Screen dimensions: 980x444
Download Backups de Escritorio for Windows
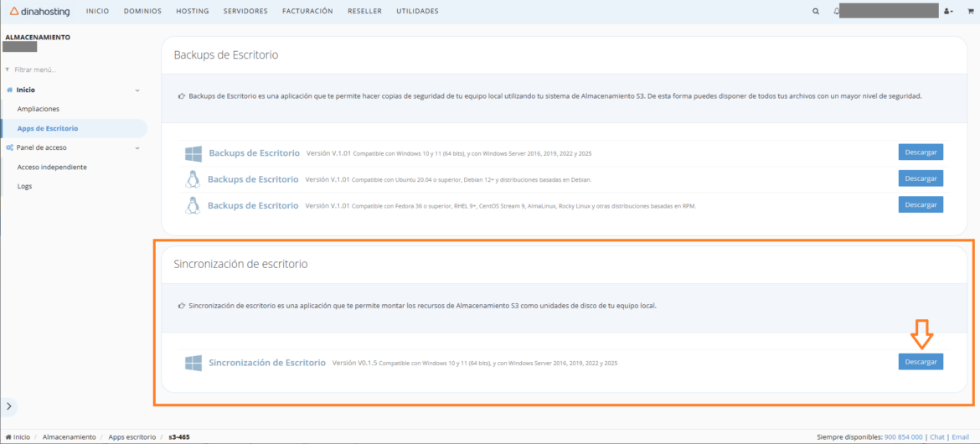pyautogui.click(x=921, y=152)
